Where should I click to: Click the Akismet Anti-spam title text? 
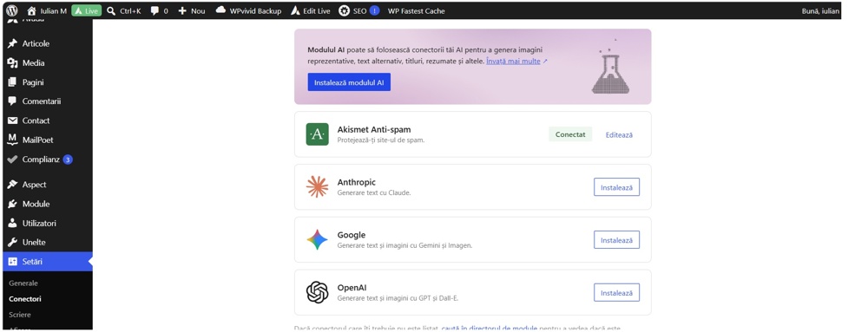click(x=374, y=130)
